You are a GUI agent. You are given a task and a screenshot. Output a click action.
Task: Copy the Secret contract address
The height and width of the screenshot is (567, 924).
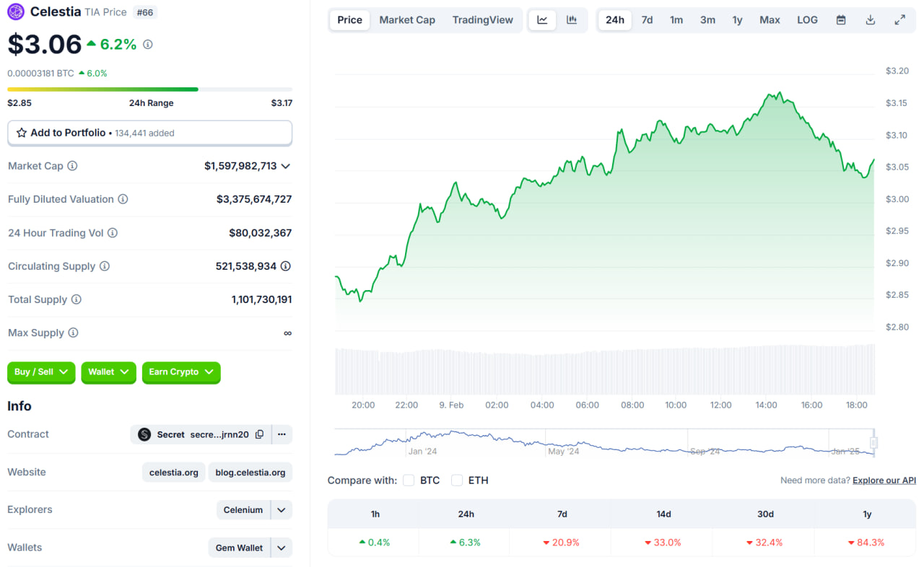260,434
